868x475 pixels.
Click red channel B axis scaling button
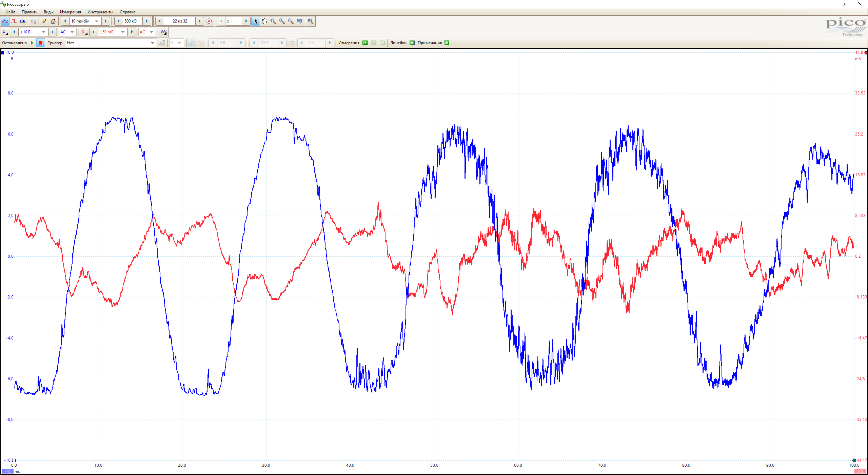click(860, 471)
